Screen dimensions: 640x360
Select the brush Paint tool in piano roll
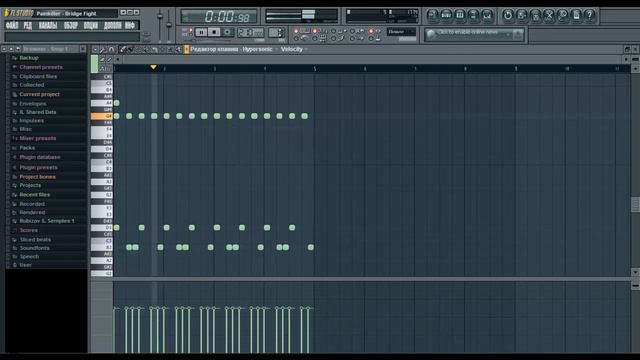tap(130, 49)
